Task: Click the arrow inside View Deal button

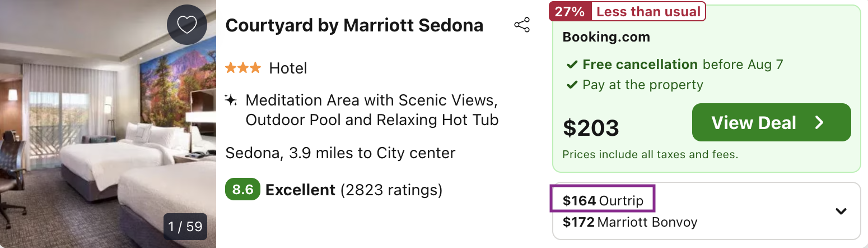Action: (819, 122)
